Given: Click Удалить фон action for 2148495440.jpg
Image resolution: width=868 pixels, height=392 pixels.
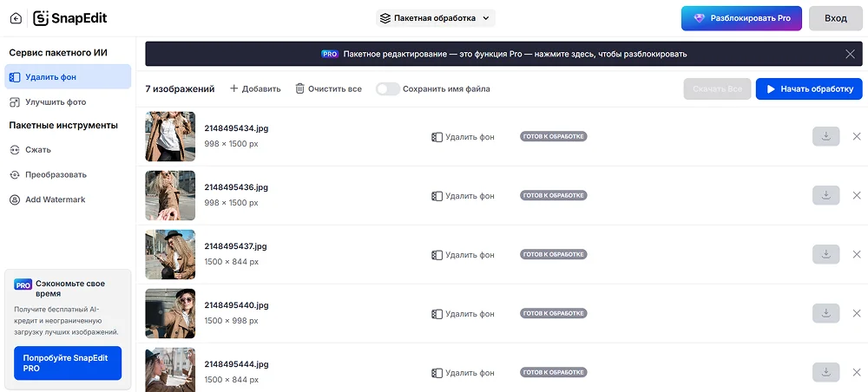Looking at the screenshot, I should point(463,313).
